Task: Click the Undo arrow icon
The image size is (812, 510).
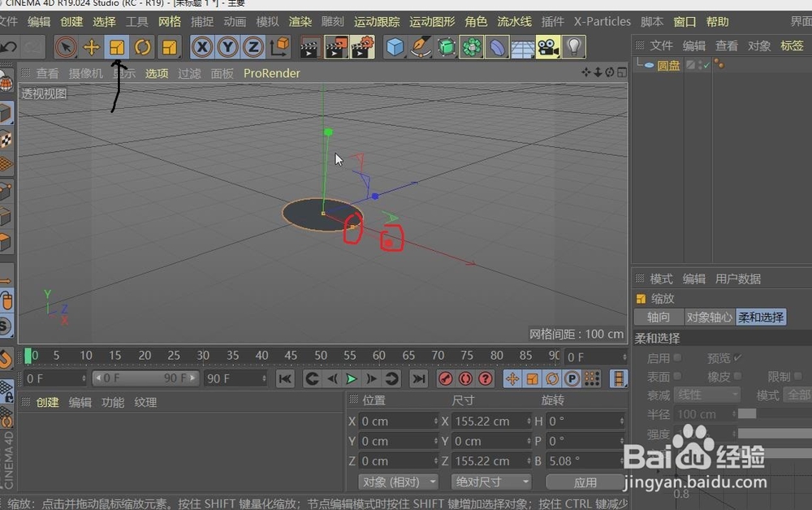Action: click(x=9, y=48)
